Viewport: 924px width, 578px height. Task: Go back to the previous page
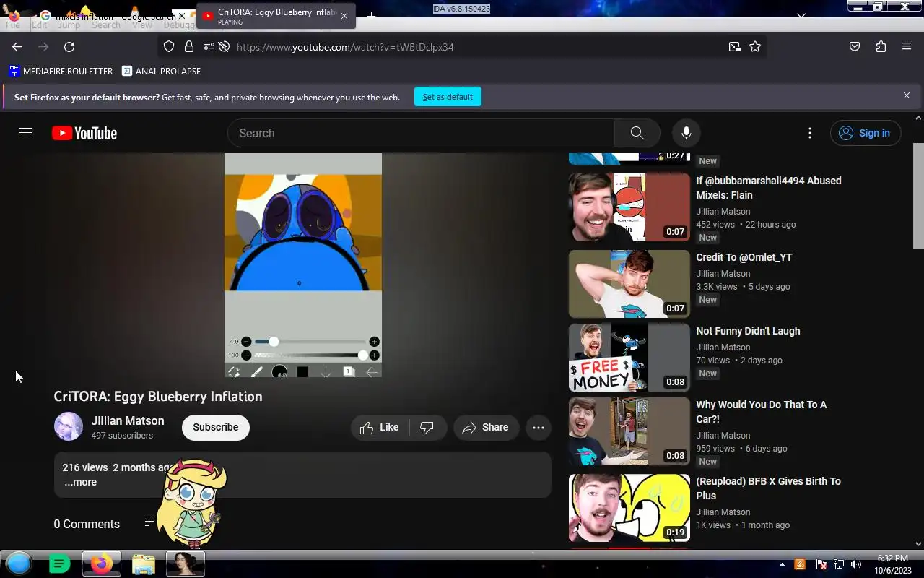17,47
